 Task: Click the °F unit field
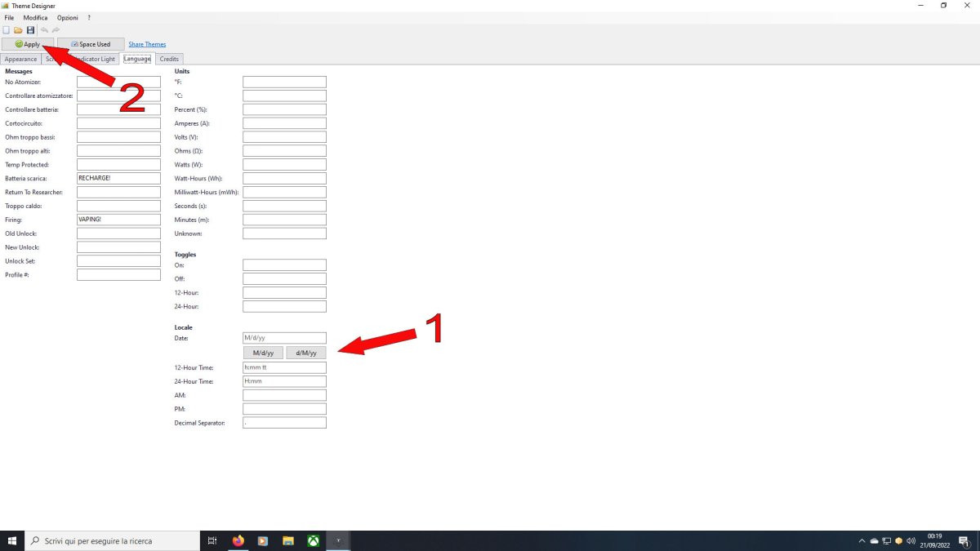pos(284,82)
